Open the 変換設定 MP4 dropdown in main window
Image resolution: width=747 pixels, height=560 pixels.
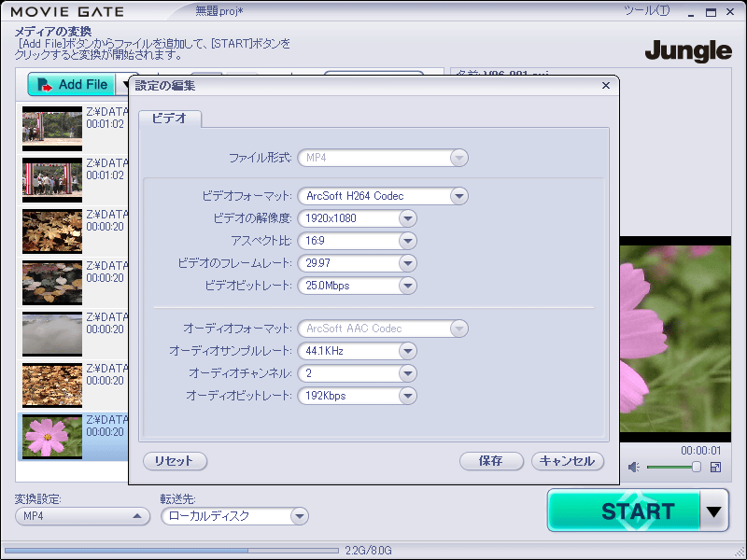83,516
